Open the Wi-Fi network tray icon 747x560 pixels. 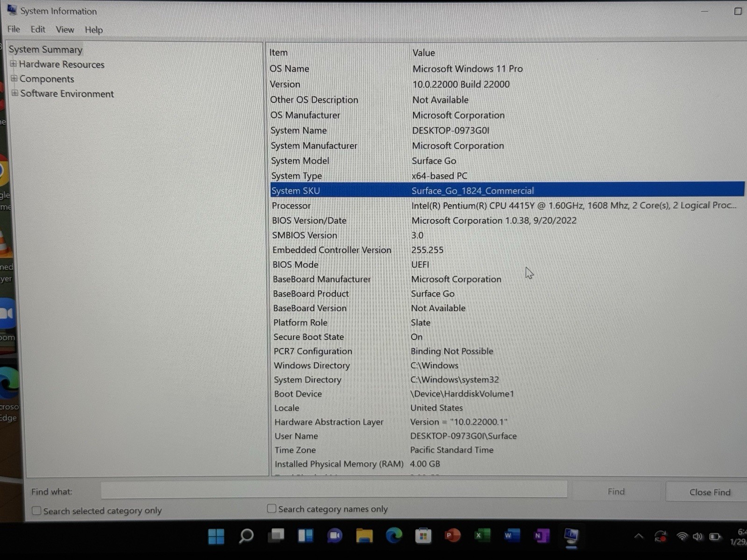pos(682,536)
